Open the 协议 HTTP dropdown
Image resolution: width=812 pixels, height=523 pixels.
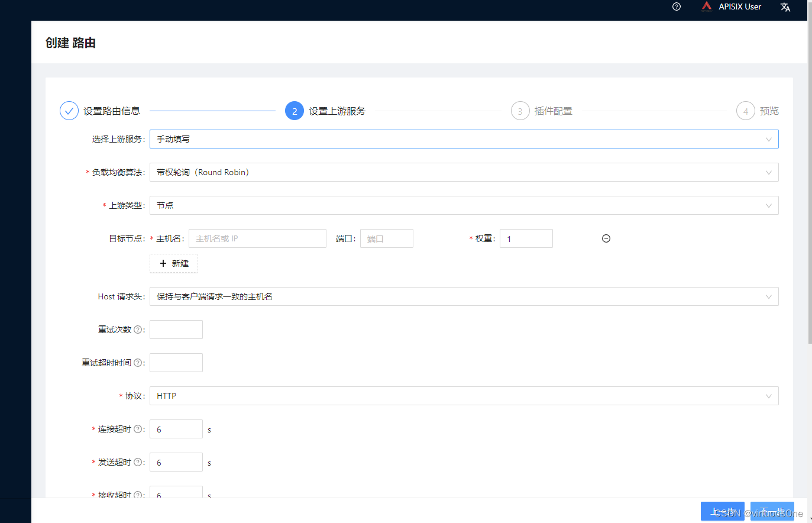click(x=464, y=396)
